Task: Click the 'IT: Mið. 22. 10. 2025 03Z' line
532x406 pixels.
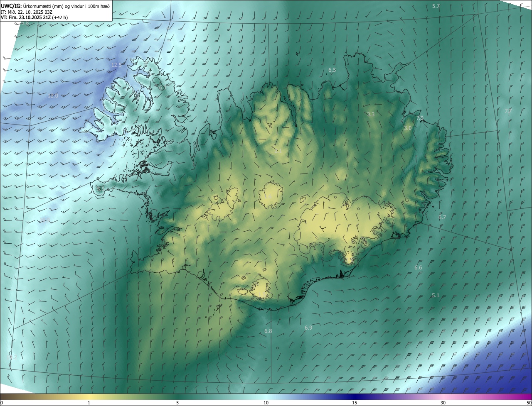Action: pos(27,12)
